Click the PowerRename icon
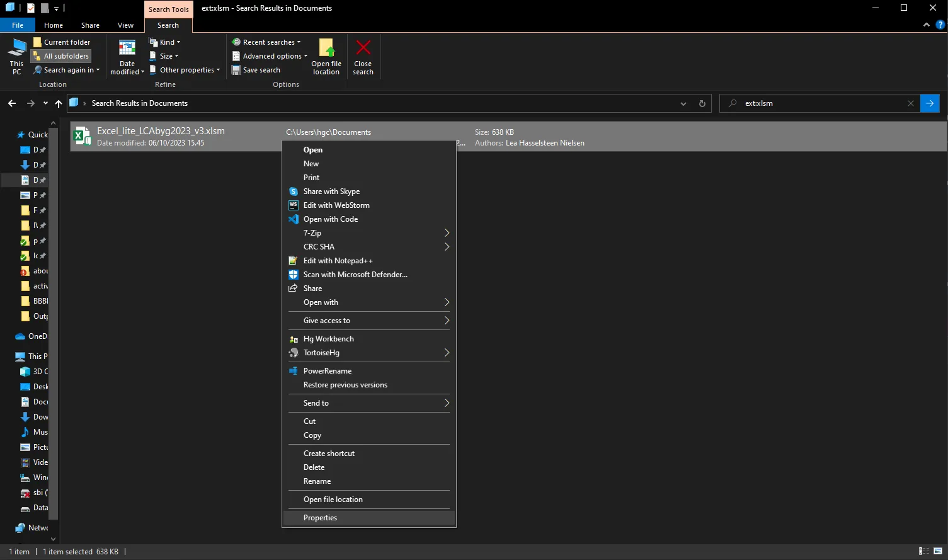 pos(293,371)
